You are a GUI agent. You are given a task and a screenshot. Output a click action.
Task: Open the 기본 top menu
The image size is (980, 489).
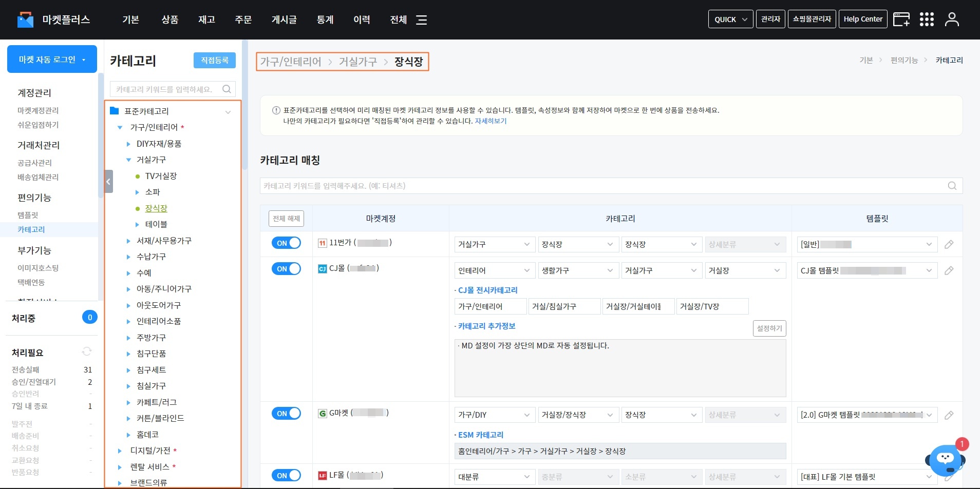(x=130, y=19)
